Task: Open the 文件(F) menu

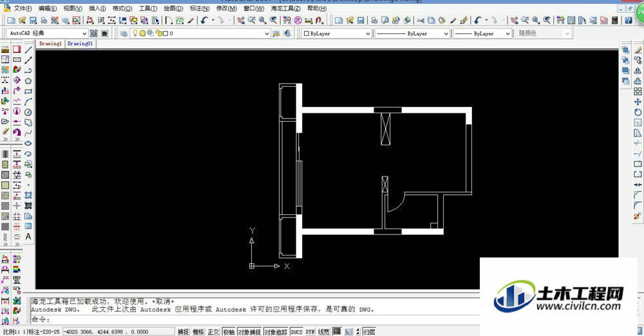Action: coord(23,8)
